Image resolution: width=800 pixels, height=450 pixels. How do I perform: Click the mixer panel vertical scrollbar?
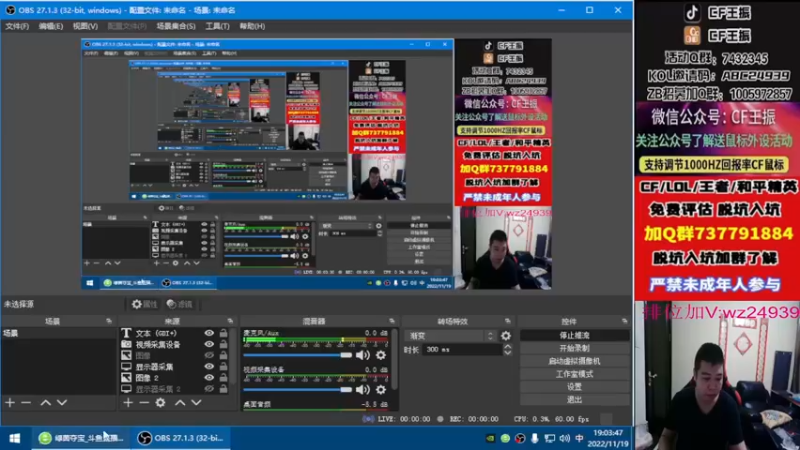(x=394, y=357)
